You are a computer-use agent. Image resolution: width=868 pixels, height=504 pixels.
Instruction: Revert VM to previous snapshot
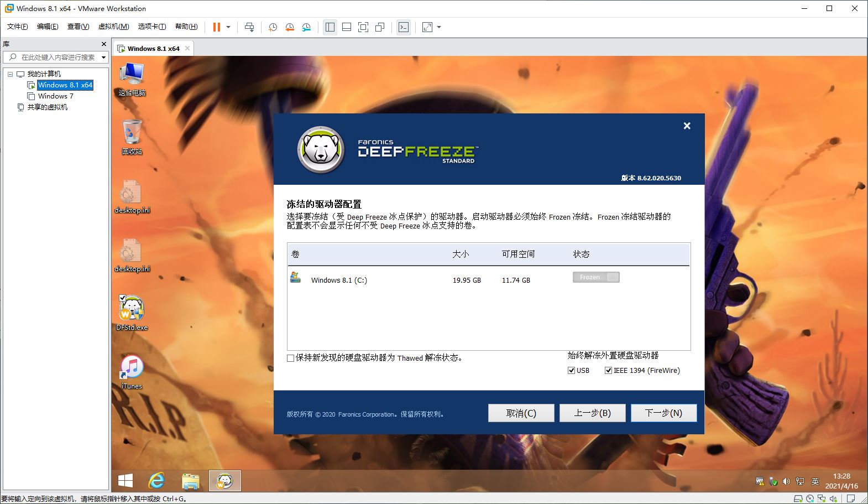pyautogui.click(x=290, y=27)
